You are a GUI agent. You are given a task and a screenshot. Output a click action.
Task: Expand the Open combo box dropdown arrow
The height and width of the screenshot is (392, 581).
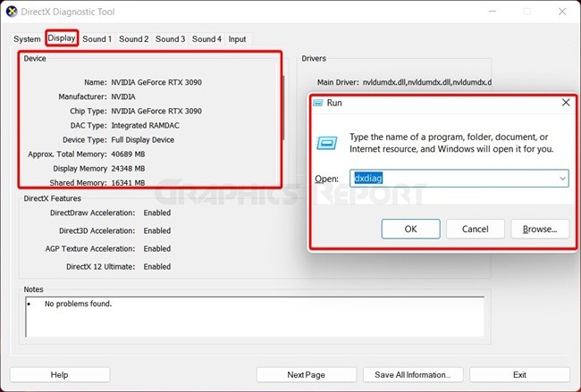click(x=562, y=179)
